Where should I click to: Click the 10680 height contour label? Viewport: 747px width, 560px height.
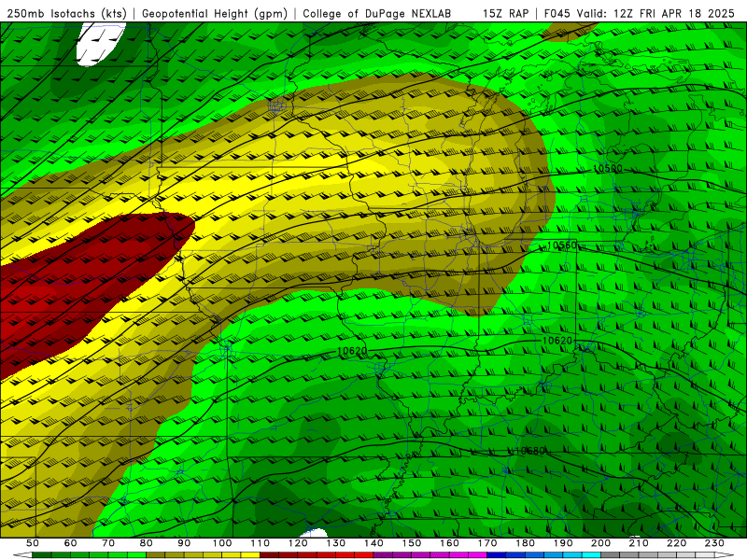click(x=529, y=451)
